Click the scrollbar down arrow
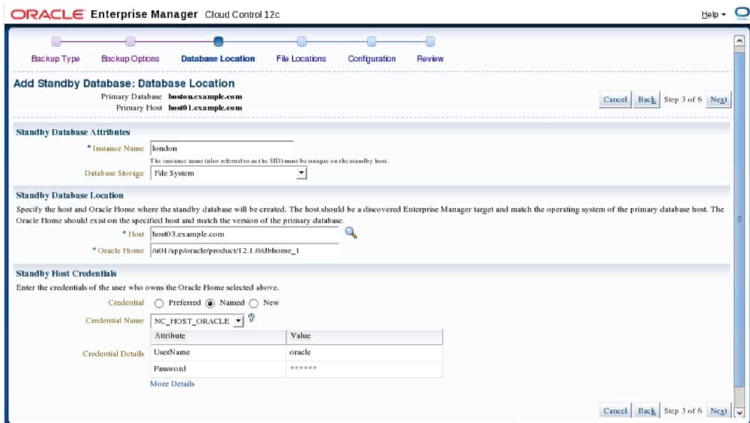 tap(739, 412)
